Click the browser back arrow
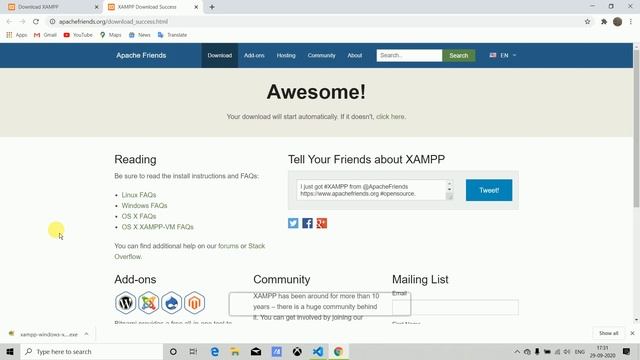This screenshot has height=360, width=640. tap(9, 22)
